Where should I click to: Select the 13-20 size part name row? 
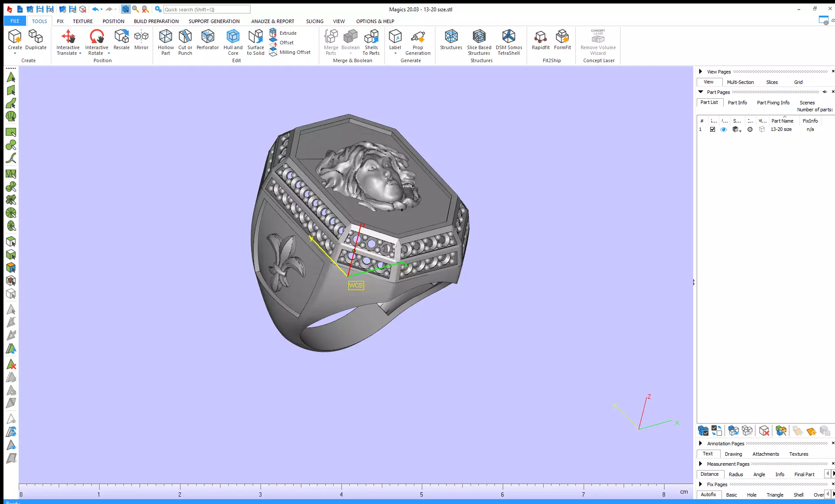[x=781, y=129]
